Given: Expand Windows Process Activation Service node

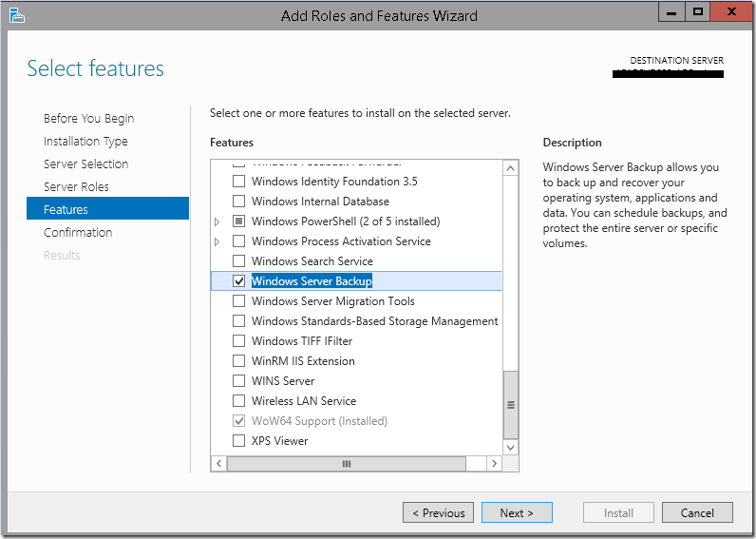Looking at the screenshot, I should coord(217,241).
